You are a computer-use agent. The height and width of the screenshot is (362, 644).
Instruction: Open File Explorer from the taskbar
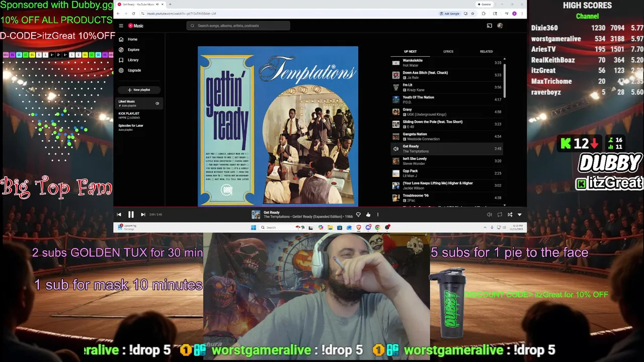coord(330,227)
